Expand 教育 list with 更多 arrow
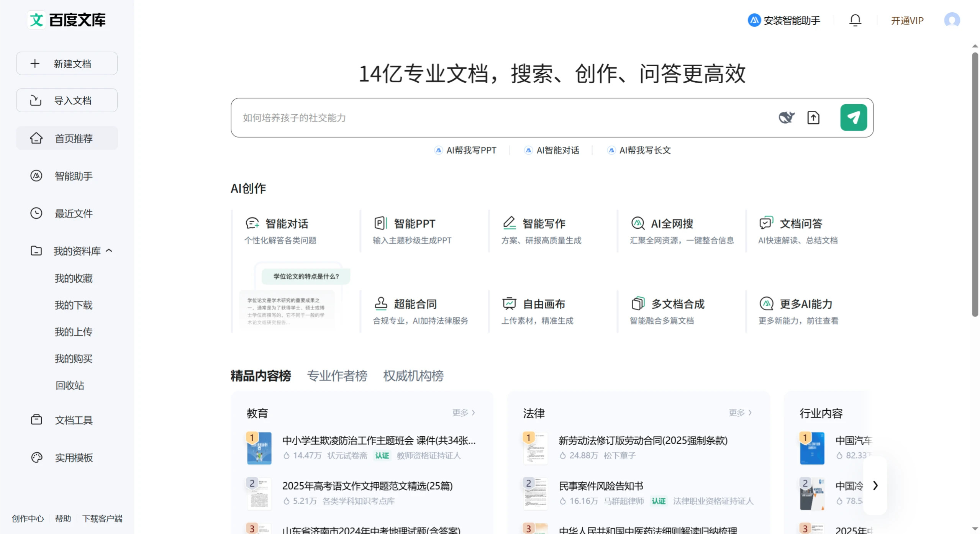980x534 pixels. [x=463, y=413]
